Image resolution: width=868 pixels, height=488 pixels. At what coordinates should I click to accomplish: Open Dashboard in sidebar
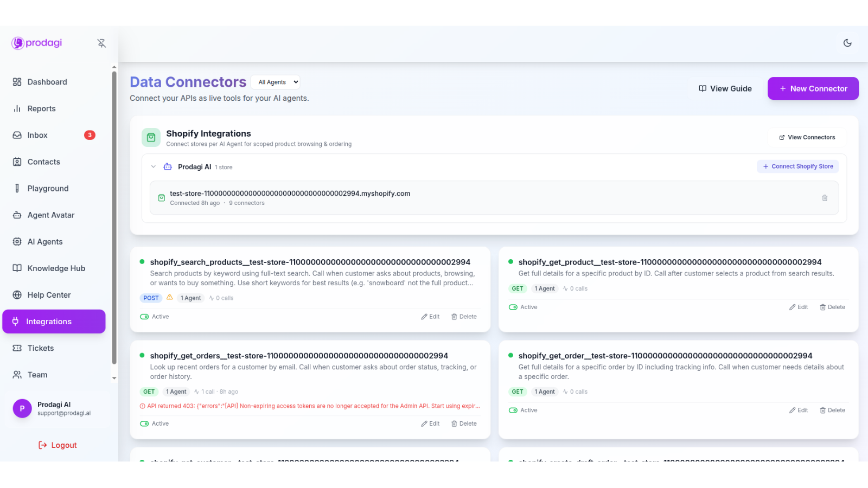point(54,82)
